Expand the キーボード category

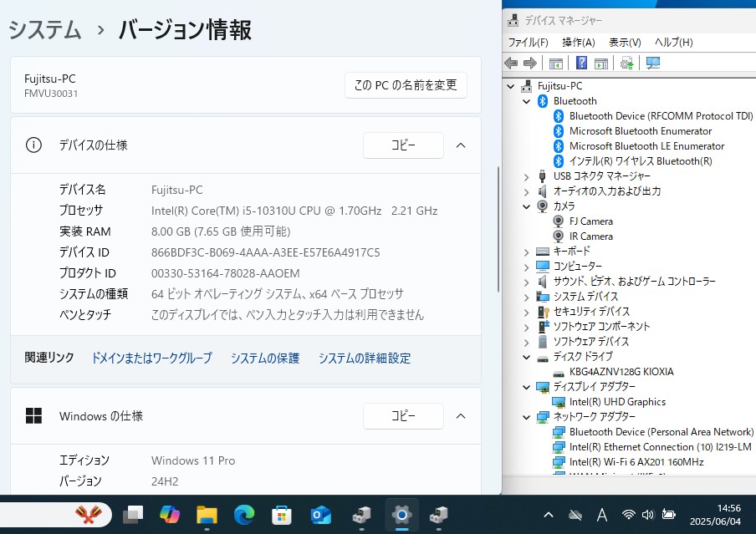[527, 252]
